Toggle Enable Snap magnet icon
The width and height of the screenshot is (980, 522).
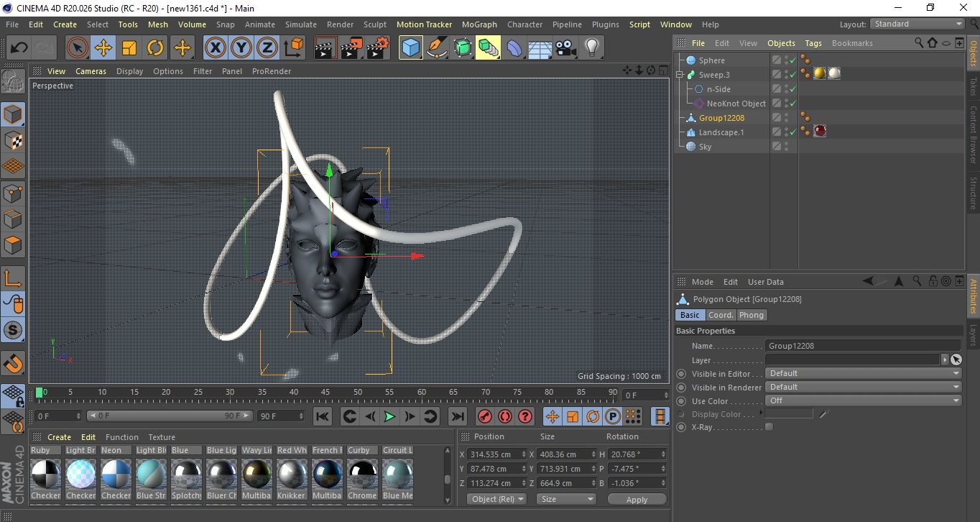[13, 363]
